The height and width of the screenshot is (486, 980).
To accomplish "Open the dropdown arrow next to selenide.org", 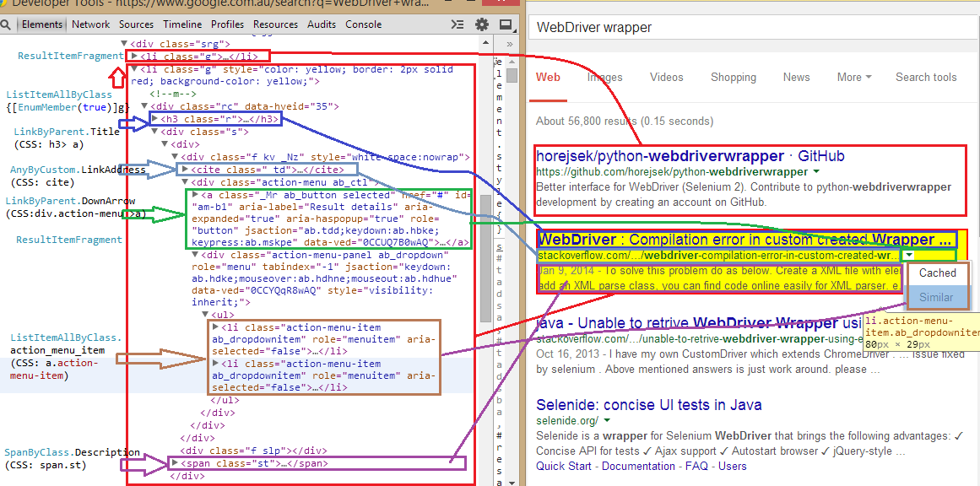I will tap(607, 420).
